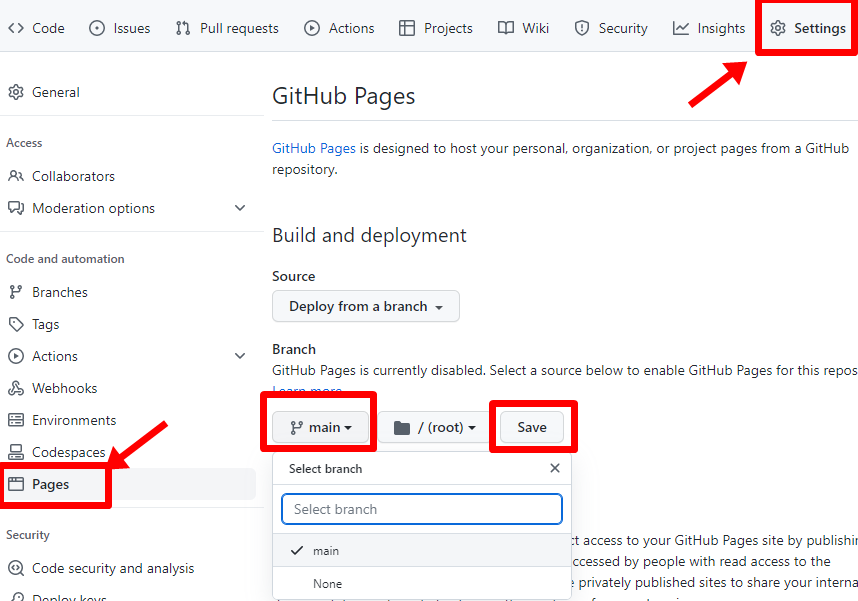Click the Codespaces icon in sidebar
This screenshot has width=858, height=601.
(x=16, y=452)
